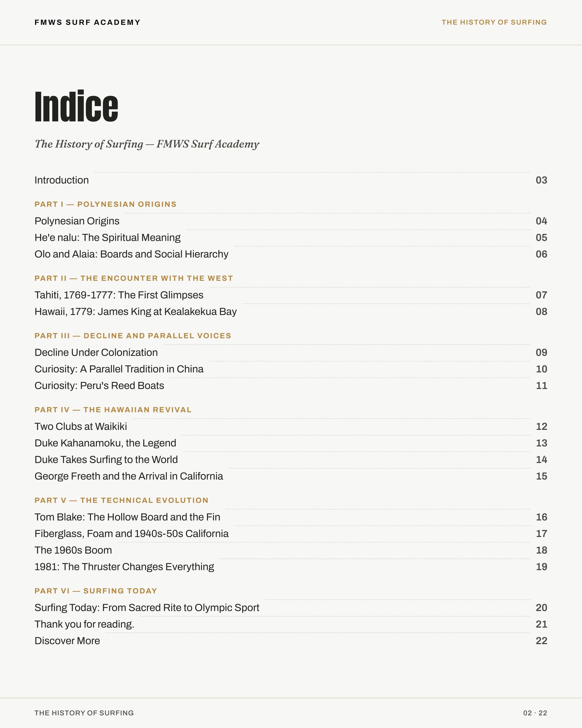This screenshot has height=728, width=582.
Task: Open Decline Under Colonization chapter
Action: (291, 353)
